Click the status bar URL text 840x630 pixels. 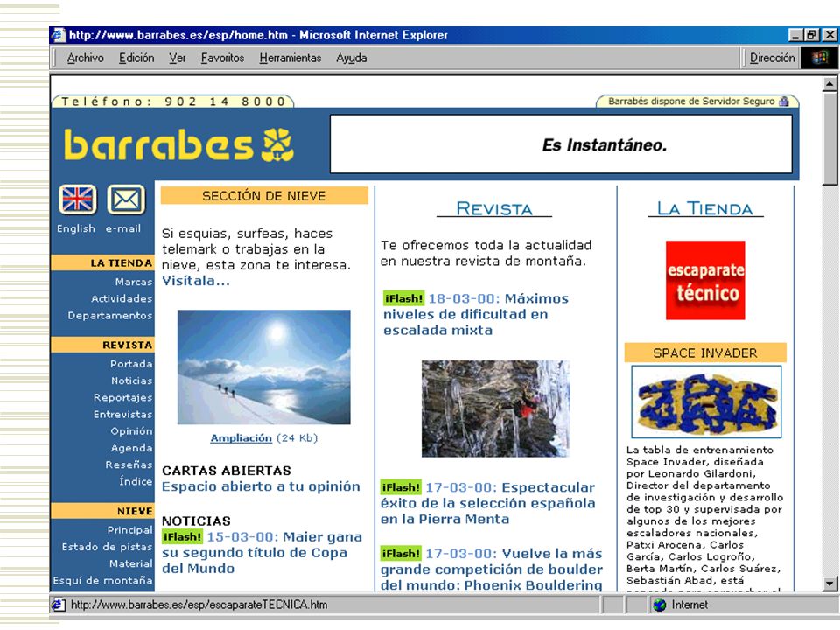(199, 605)
